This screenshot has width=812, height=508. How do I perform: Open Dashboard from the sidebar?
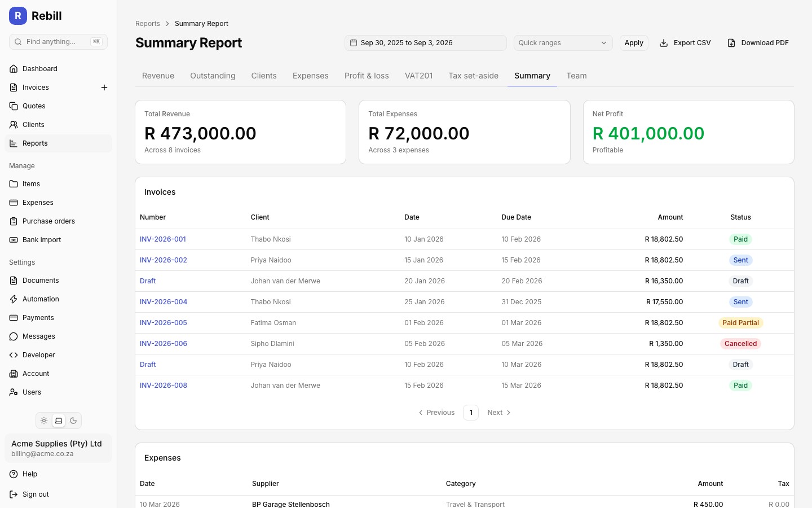point(58,69)
